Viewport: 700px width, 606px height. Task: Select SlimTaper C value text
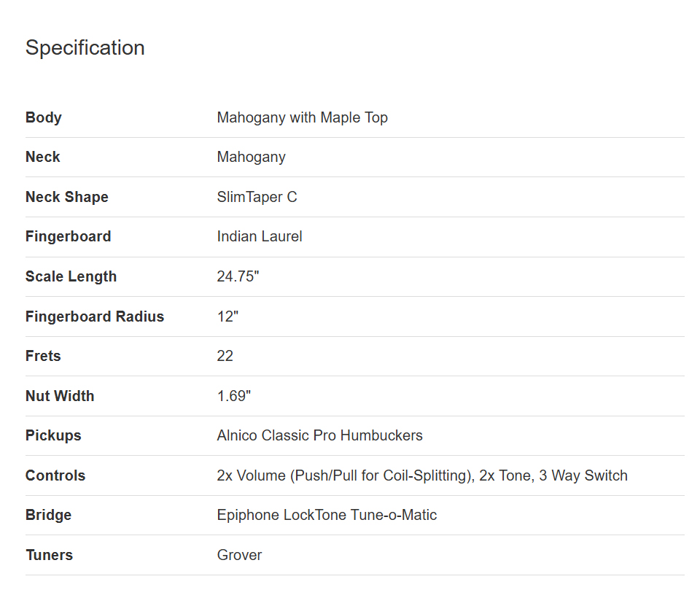[x=257, y=197]
